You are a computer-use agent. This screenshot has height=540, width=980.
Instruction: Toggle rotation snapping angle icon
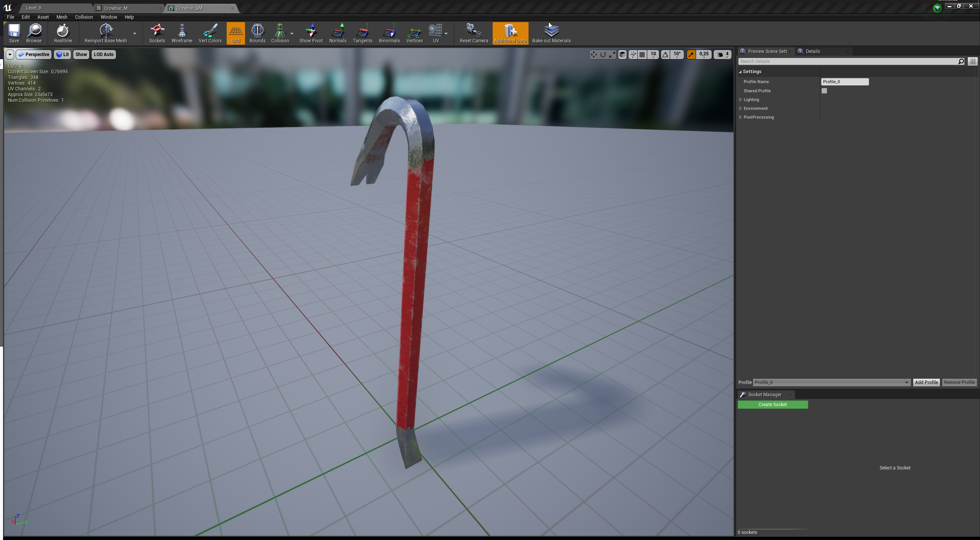pyautogui.click(x=665, y=55)
